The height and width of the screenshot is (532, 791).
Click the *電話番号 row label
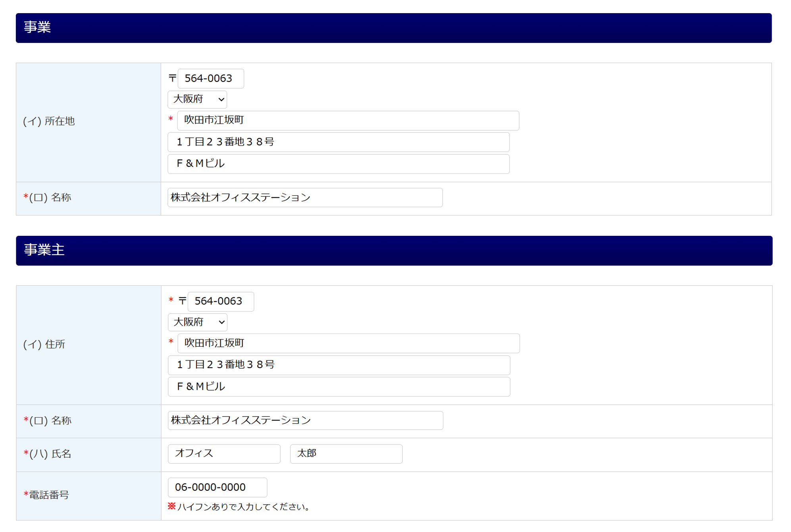coord(46,495)
